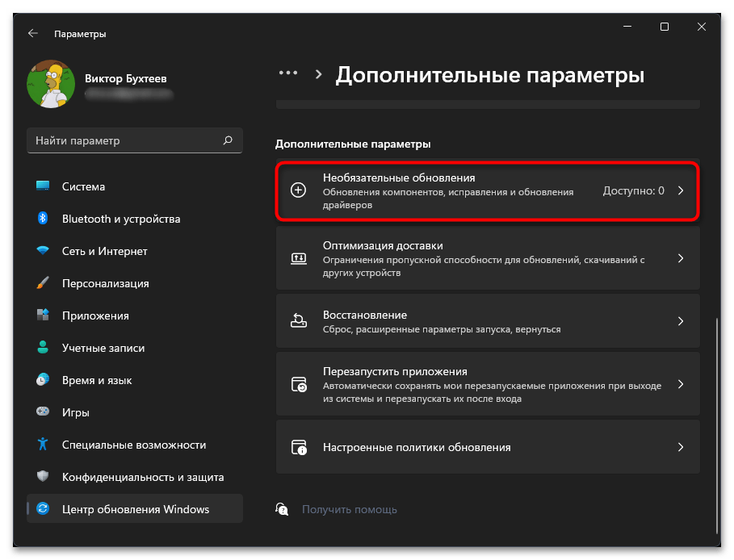Open Оптимизация доставки
This screenshot has width=734, height=560.
(x=488, y=258)
